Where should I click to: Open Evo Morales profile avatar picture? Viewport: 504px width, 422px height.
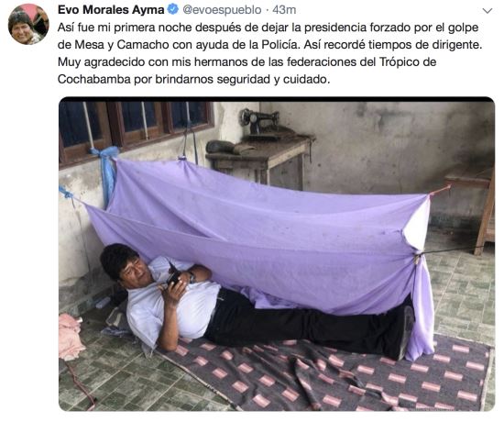(x=28, y=25)
